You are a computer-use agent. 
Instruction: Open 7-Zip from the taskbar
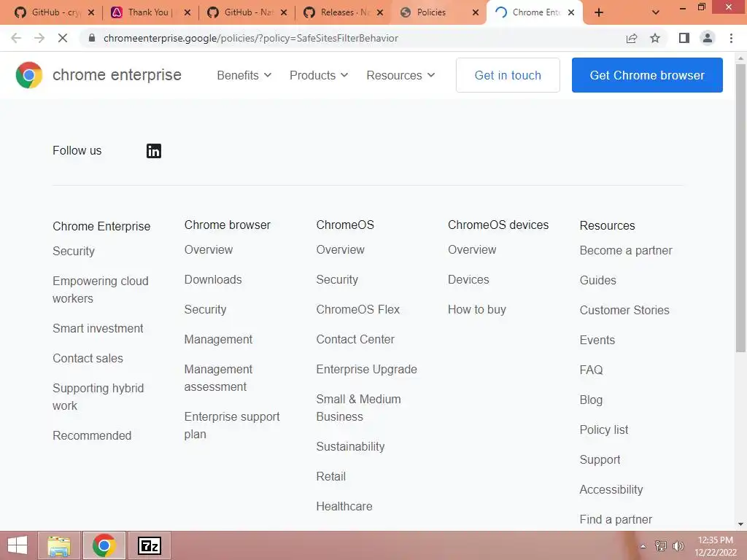click(x=149, y=545)
